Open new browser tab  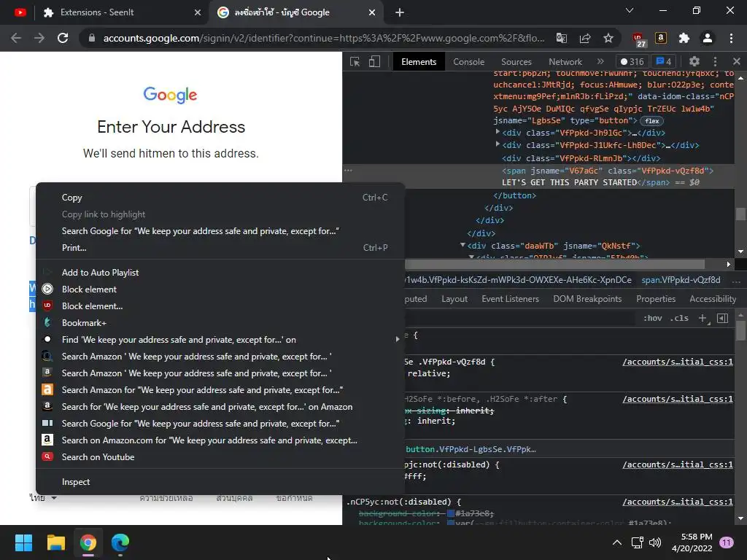coord(400,12)
